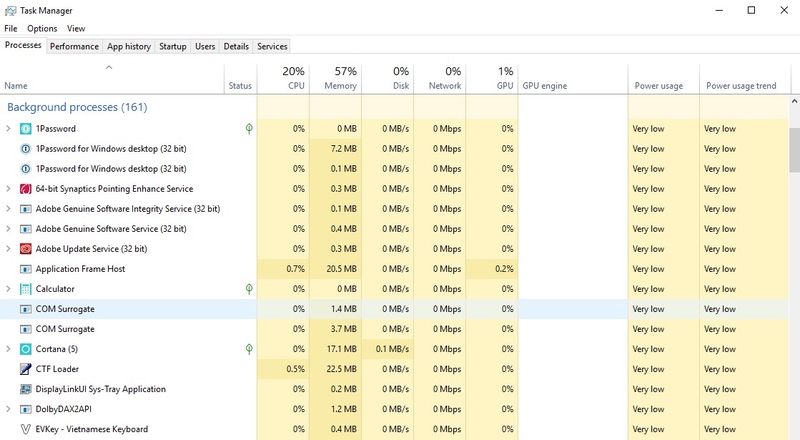Select the Processes tab
The image size is (800, 440).
tap(23, 45)
